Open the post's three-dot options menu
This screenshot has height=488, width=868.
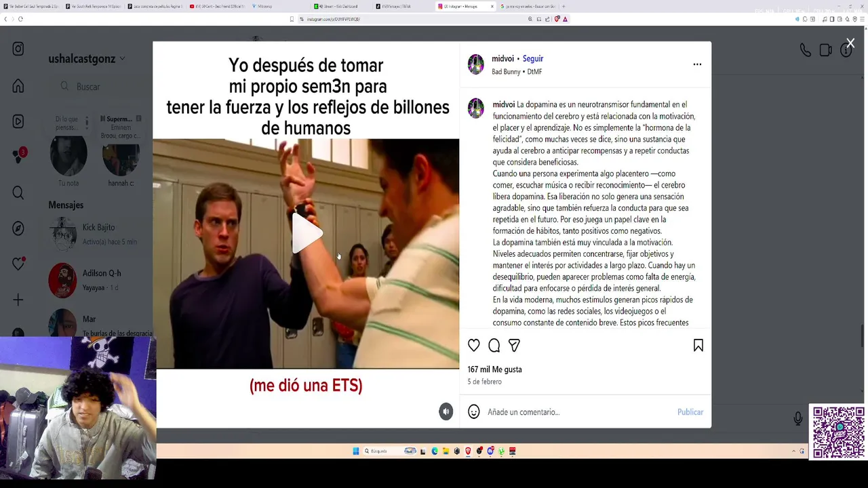click(x=697, y=64)
